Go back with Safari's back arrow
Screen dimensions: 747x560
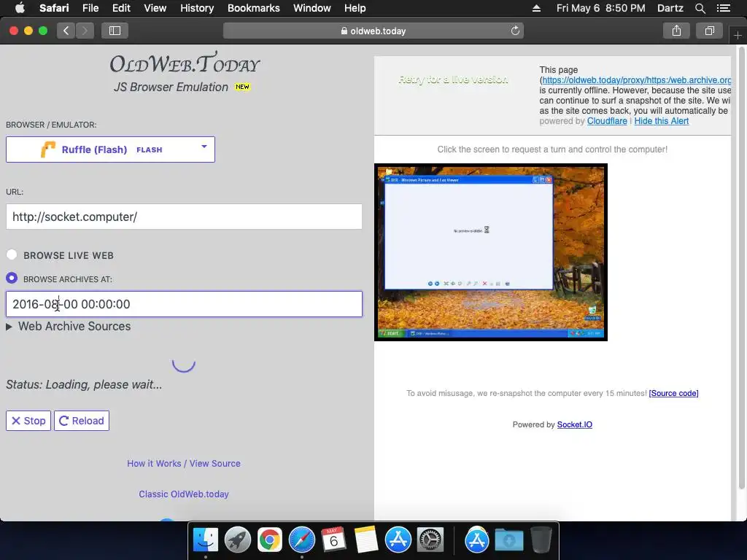[66, 31]
